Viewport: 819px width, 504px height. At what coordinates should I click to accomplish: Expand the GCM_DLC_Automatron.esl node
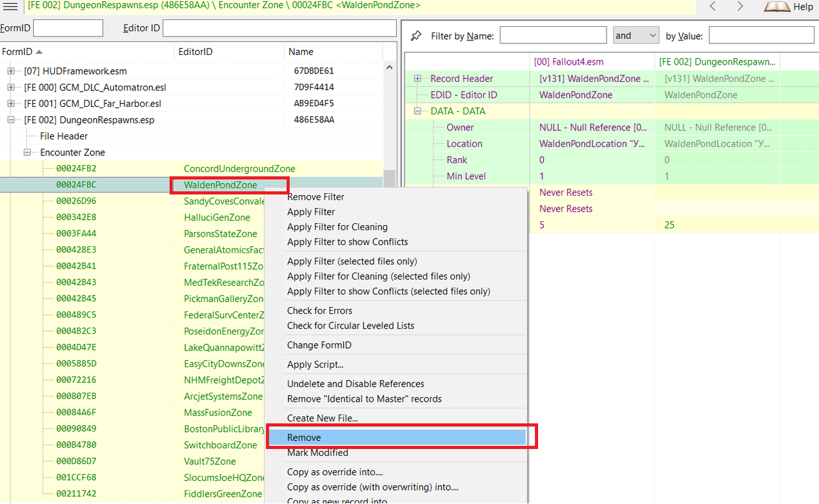click(x=11, y=87)
